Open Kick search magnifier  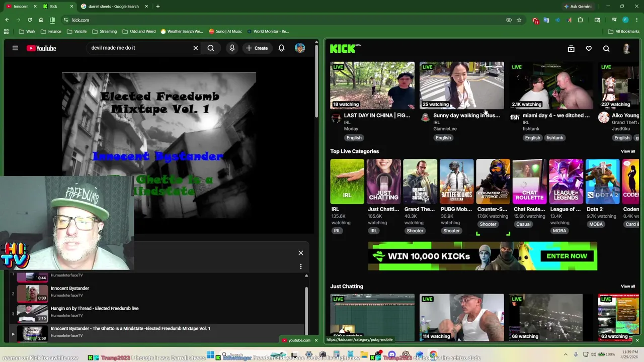point(606,49)
